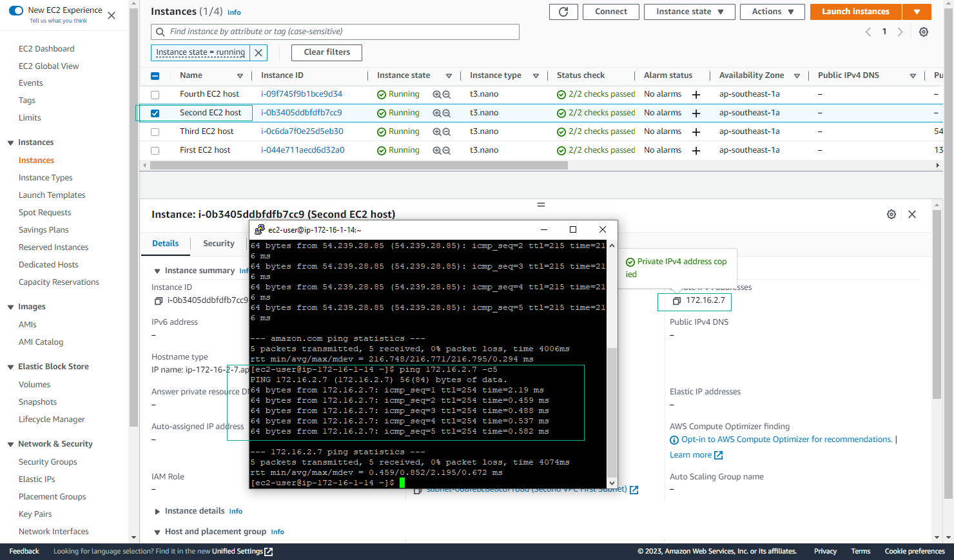This screenshot has height=560, width=954.
Task: Close the Second EC2 host detail panel
Action: (x=912, y=214)
